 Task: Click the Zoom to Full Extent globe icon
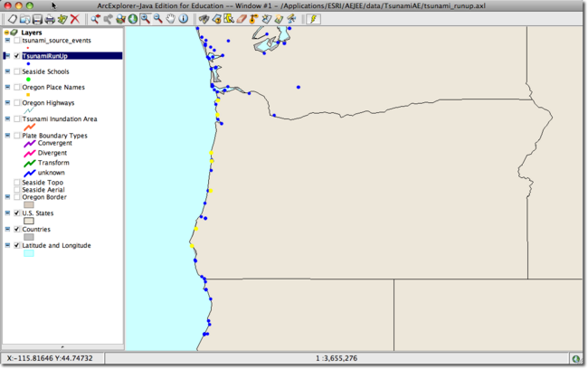(133, 19)
